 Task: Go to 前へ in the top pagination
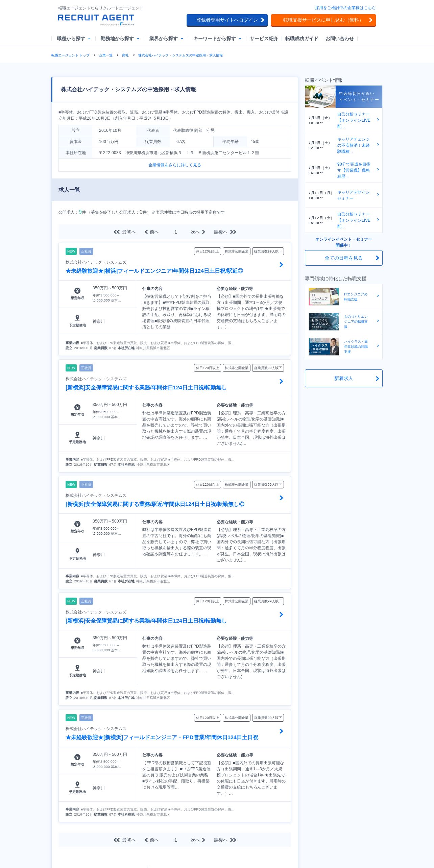[152, 232]
